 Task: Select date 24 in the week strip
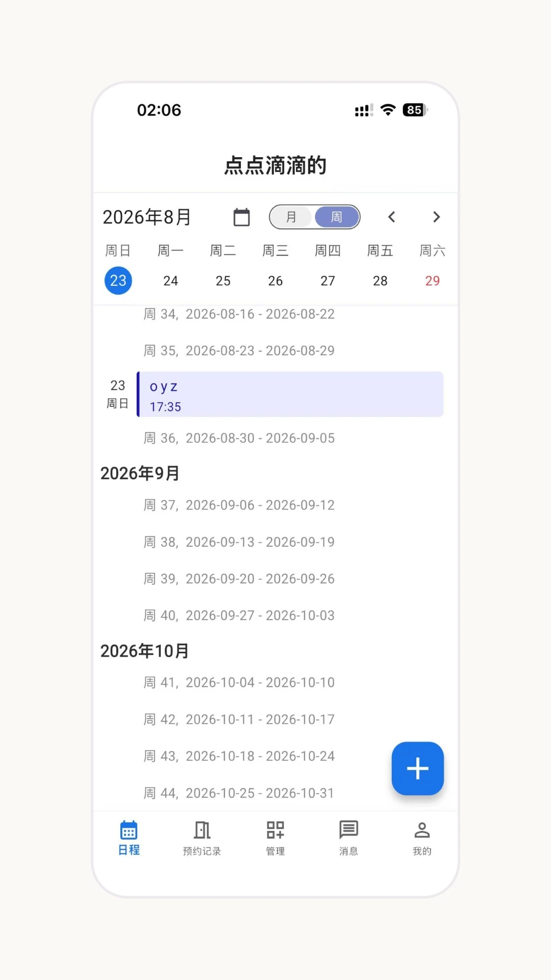[x=170, y=281]
